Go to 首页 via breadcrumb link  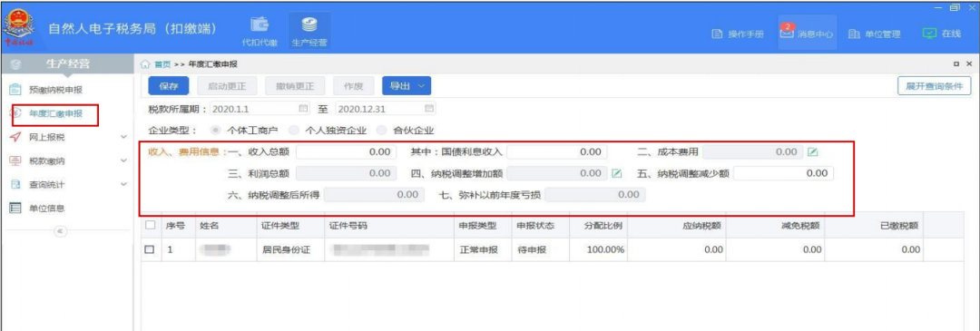click(x=162, y=63)
